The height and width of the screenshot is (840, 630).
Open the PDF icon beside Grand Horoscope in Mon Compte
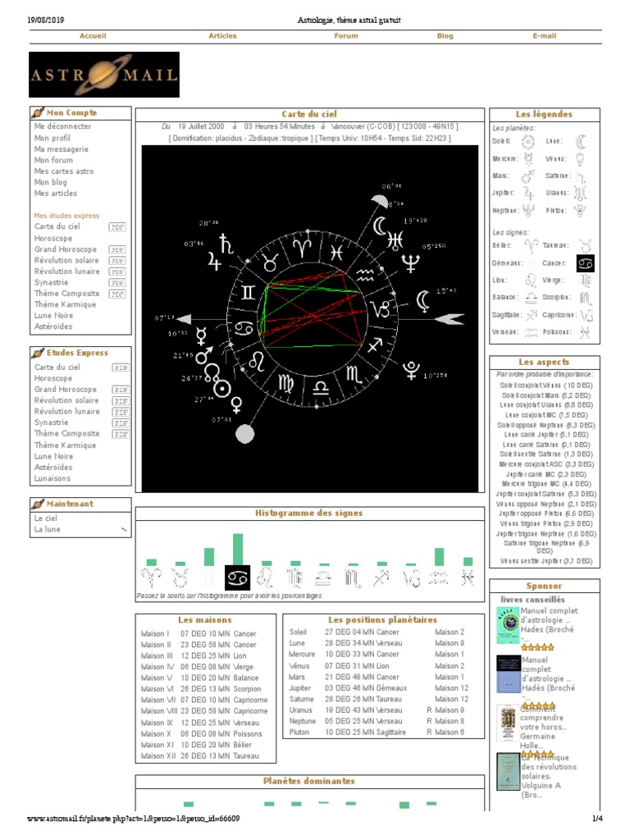point(117,249)
